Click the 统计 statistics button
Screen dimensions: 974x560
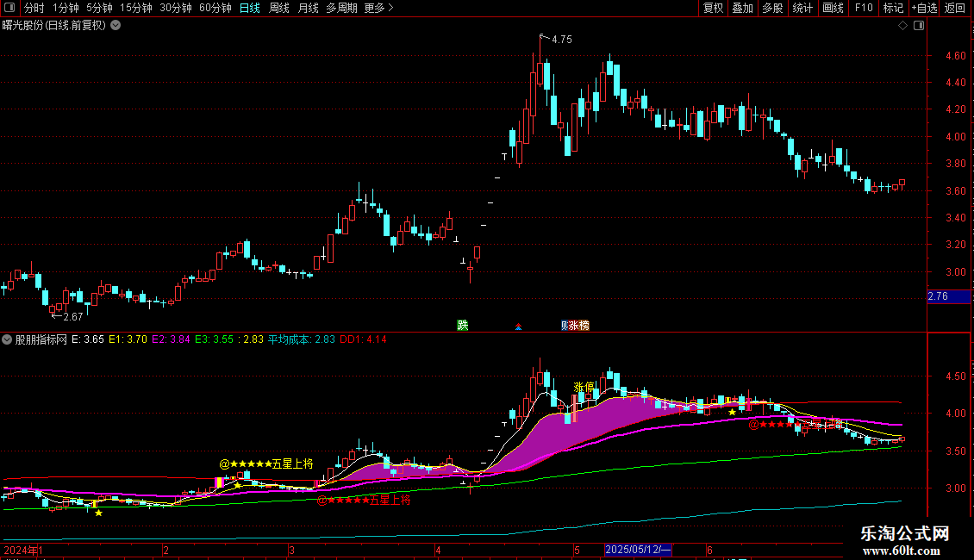click(x=802, y=8)
